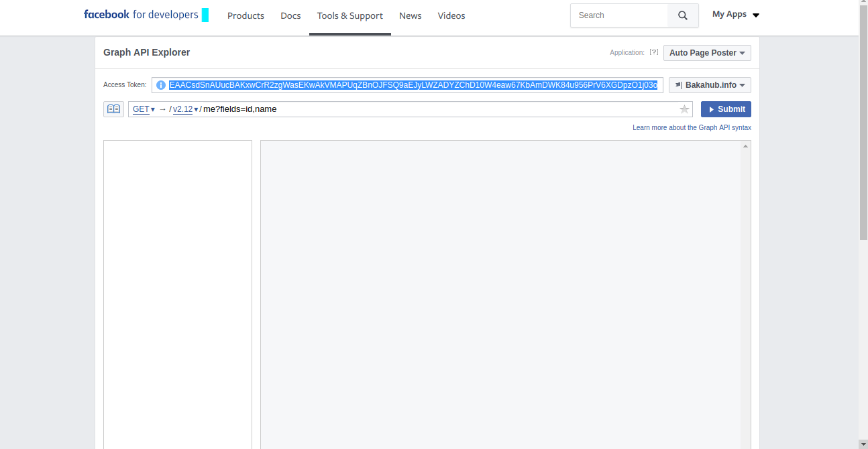Click the response panel scroll up arrow
The width and height of the screenshot is (868, 449).
(746, 146)
